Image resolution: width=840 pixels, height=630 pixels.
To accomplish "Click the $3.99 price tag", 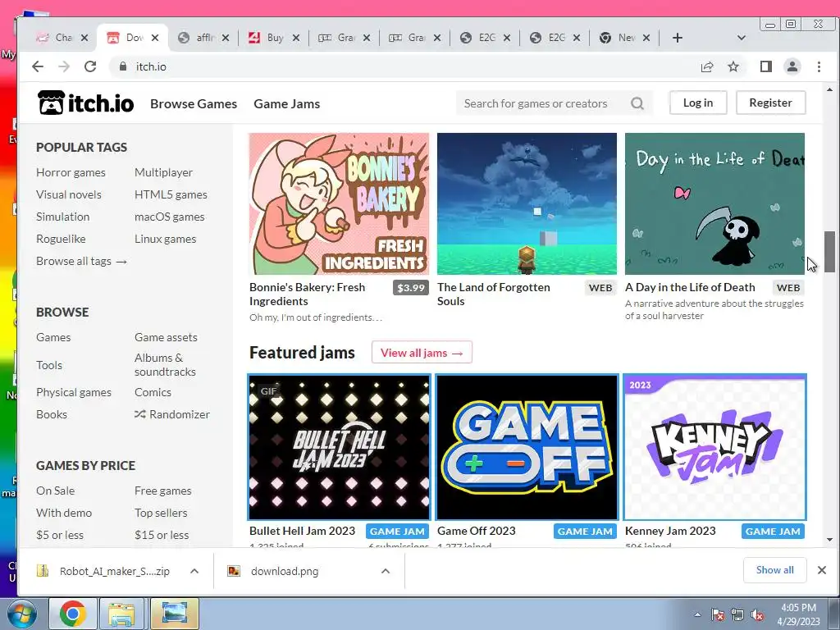I will pos(411,288).
